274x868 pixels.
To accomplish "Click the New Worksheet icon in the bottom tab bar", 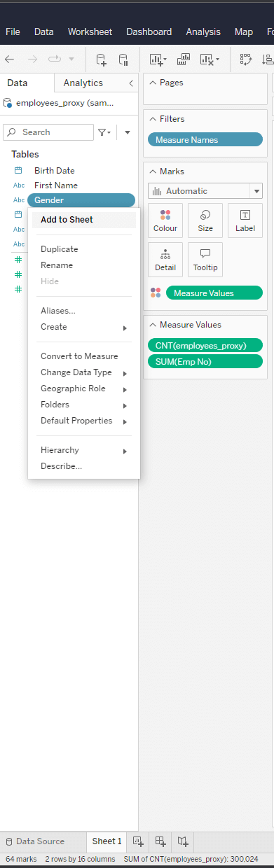I will 138,841.
